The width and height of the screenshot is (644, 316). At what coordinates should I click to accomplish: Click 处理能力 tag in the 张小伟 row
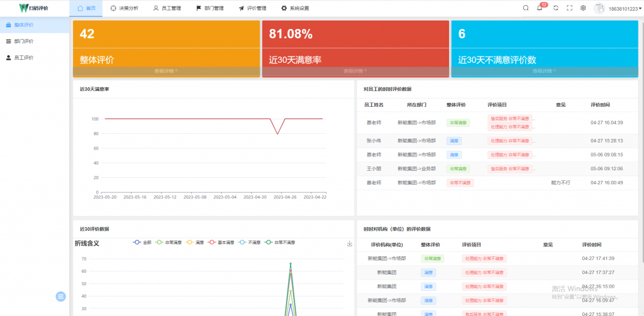[x=509, y=141]
